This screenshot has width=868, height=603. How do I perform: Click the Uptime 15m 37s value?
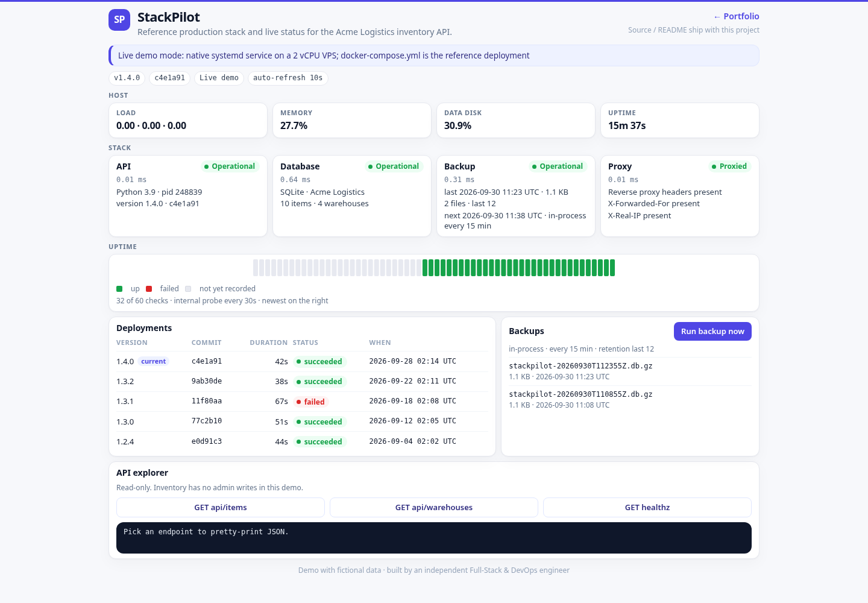coord(627,126)
